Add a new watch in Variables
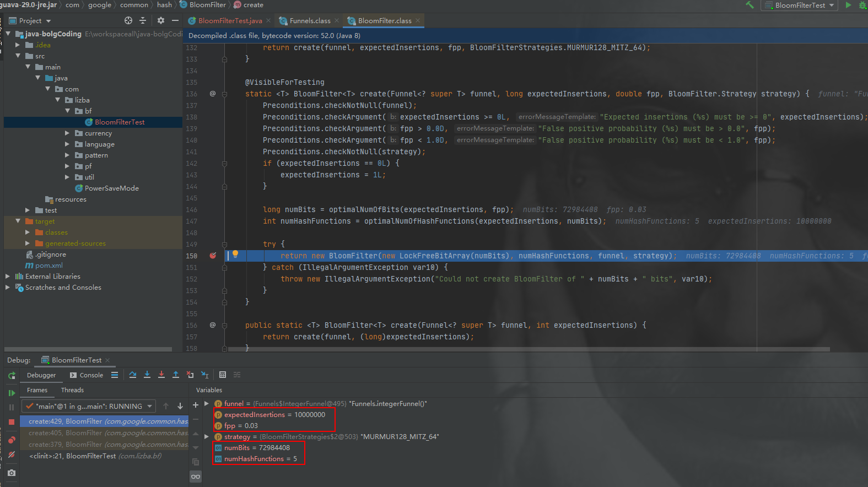The width and height of the screenshot is (868, 487). tap(196, 405)
